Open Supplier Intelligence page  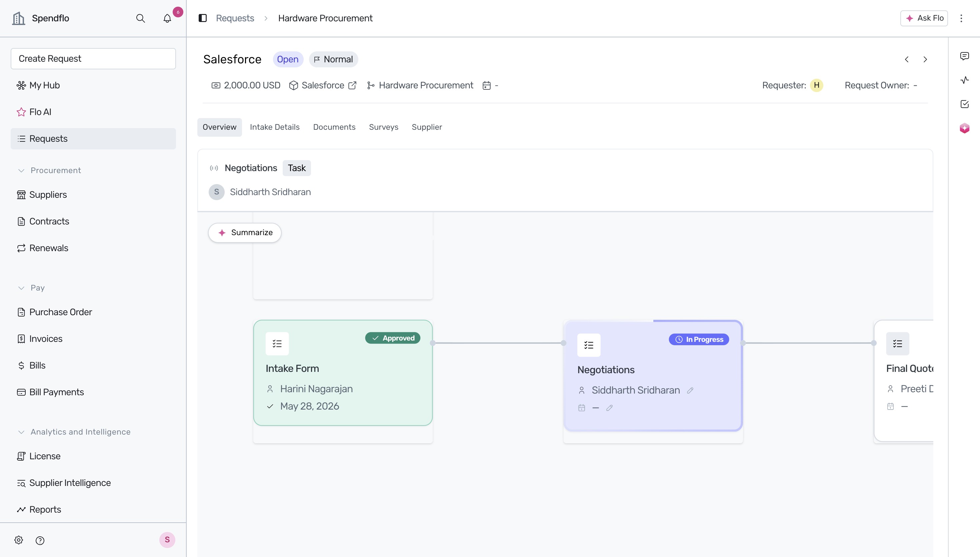(93, 483)
